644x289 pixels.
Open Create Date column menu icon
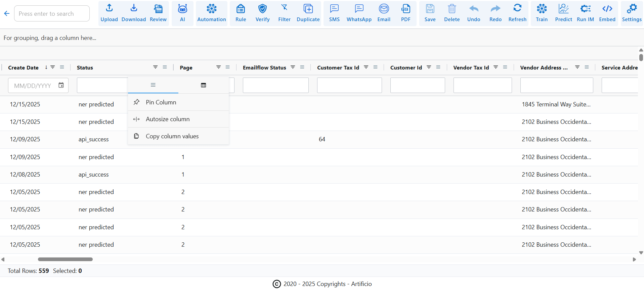tap(62, 67)
